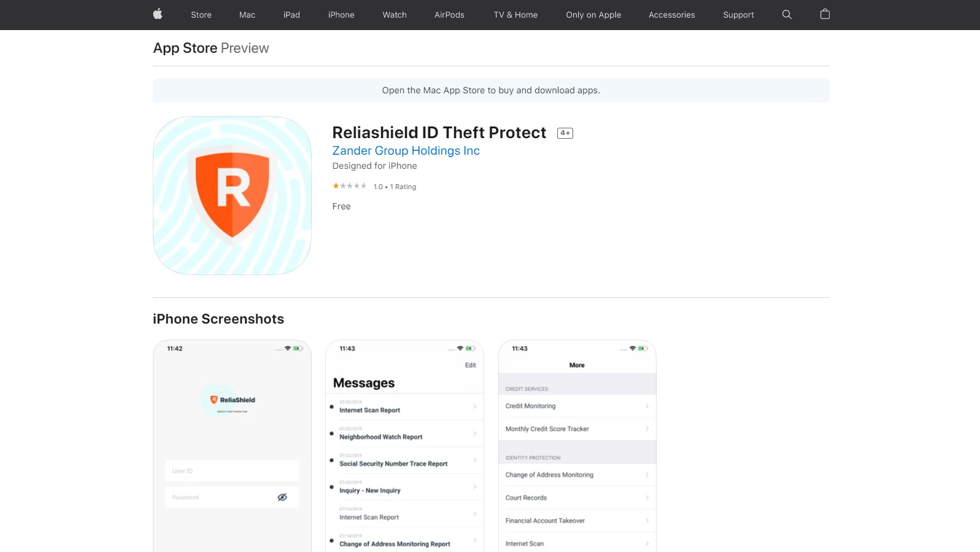
Task: Click Neighborhood Watch Report row chevron
Action: coord(475,433)
